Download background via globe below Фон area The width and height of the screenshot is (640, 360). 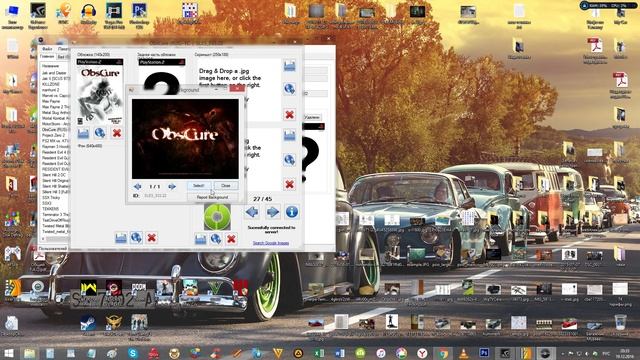[136, 238]
